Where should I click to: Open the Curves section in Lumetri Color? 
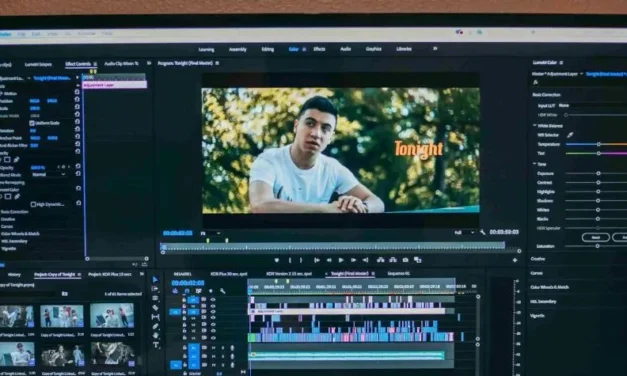pyautogui.click(x=536, y=273)
